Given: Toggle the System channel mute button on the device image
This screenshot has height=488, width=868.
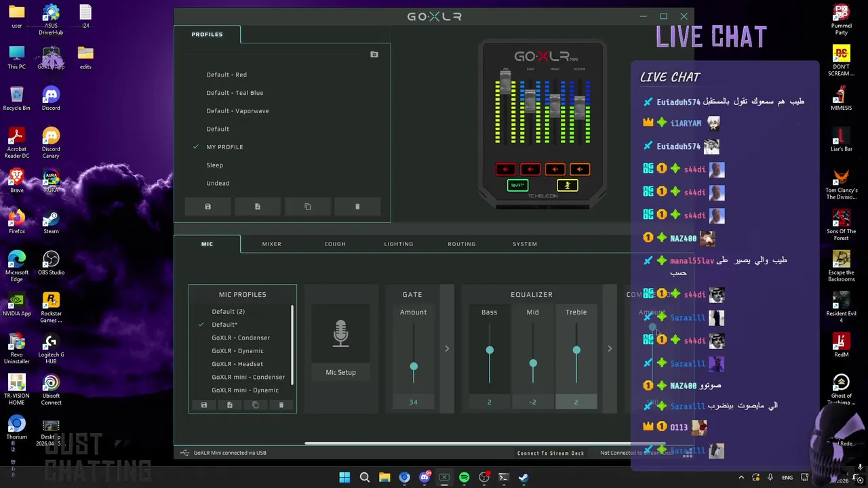Looking at the screenshot, I should (x=580, y=169).
